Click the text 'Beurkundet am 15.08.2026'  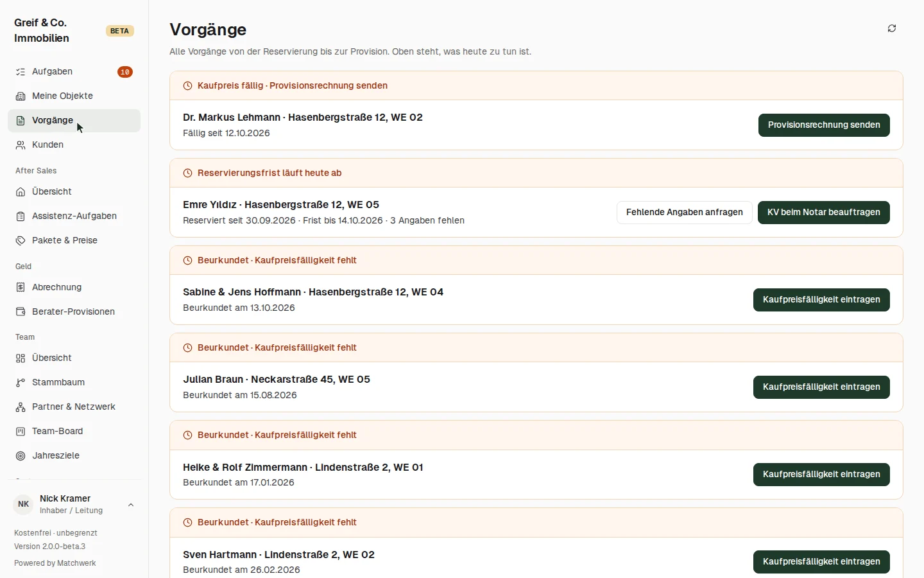pyautogui.click(x=240, y=396)
